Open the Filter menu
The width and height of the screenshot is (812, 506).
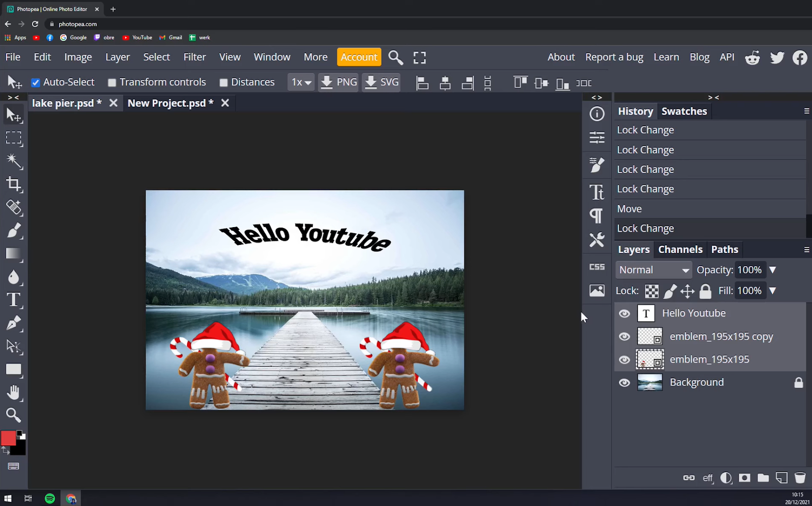(194, 57)
